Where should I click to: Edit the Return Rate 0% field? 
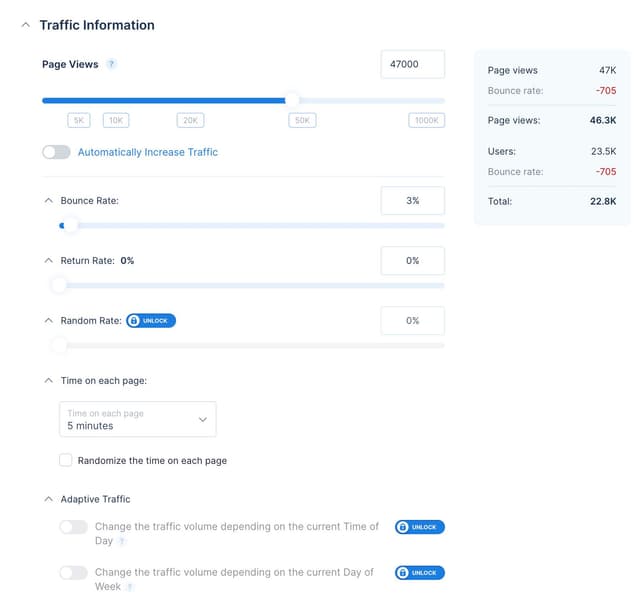[x=413, y=260]
